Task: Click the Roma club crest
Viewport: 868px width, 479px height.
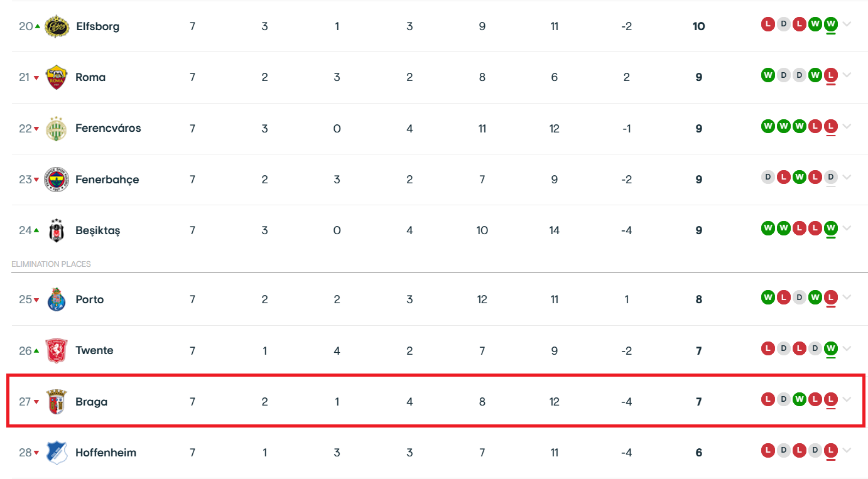Action: (x=56, y=77)
